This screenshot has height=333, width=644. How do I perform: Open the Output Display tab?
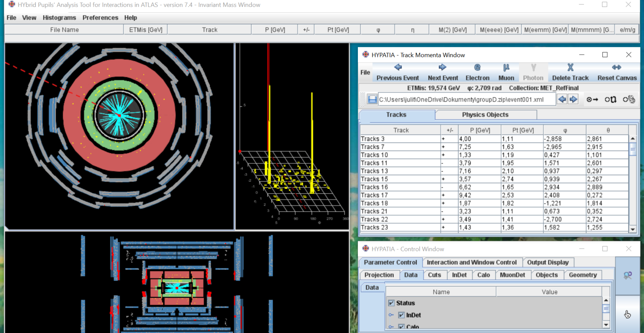(x=548, y=262)
